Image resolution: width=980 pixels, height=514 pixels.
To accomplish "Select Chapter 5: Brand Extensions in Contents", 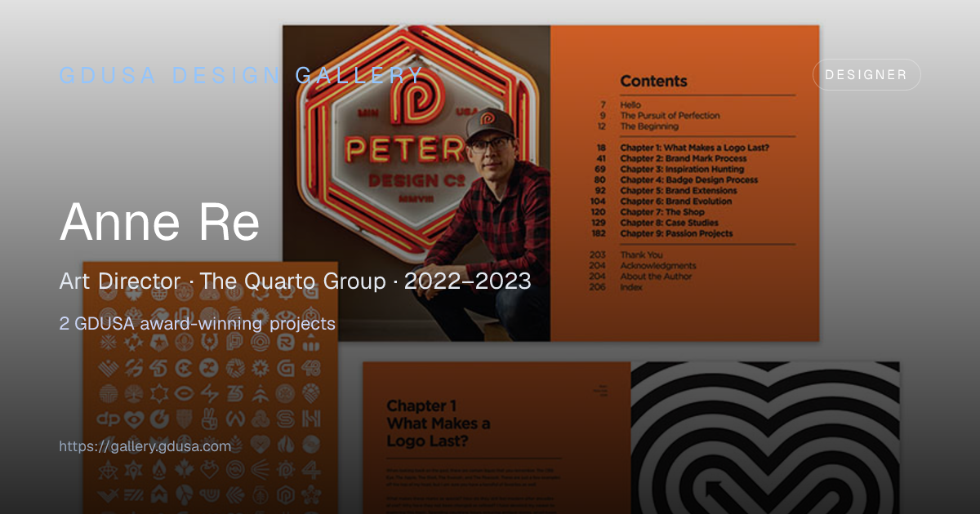I will click(677, 190).
